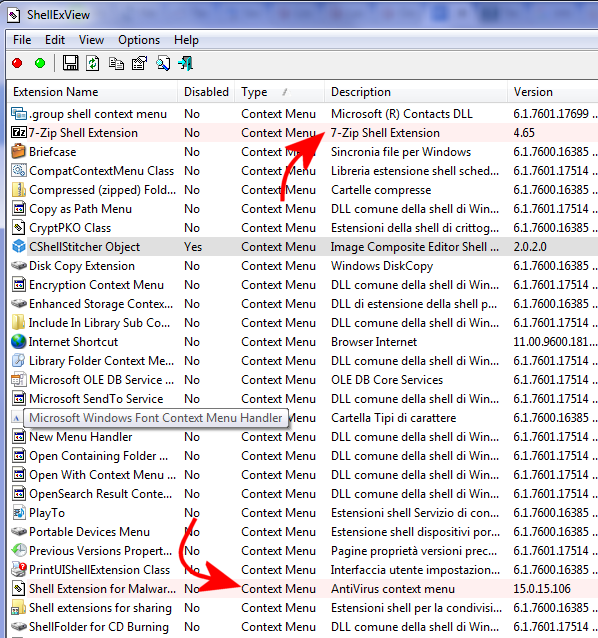Click the Find toolbar icon
Viewport: 598px width, 638px height.
(x=163, y=63)
